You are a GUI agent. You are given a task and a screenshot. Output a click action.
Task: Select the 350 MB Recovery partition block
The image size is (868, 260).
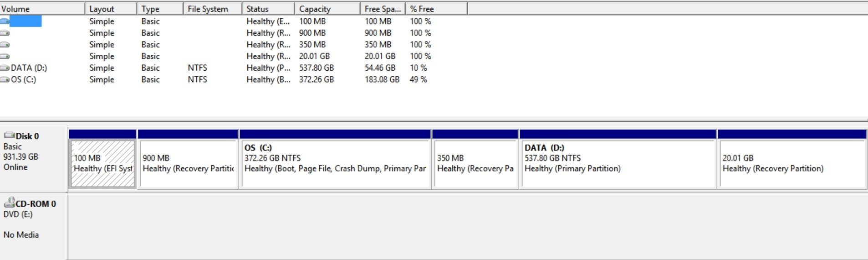pos(475,163)
